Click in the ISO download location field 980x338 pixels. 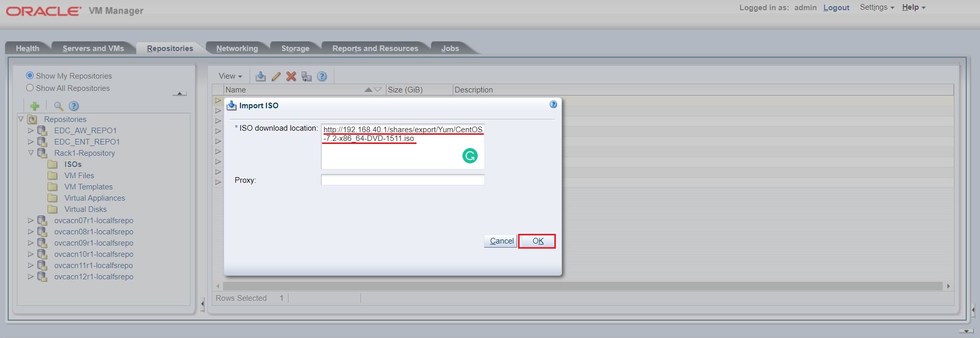click(x=403, y=147)
